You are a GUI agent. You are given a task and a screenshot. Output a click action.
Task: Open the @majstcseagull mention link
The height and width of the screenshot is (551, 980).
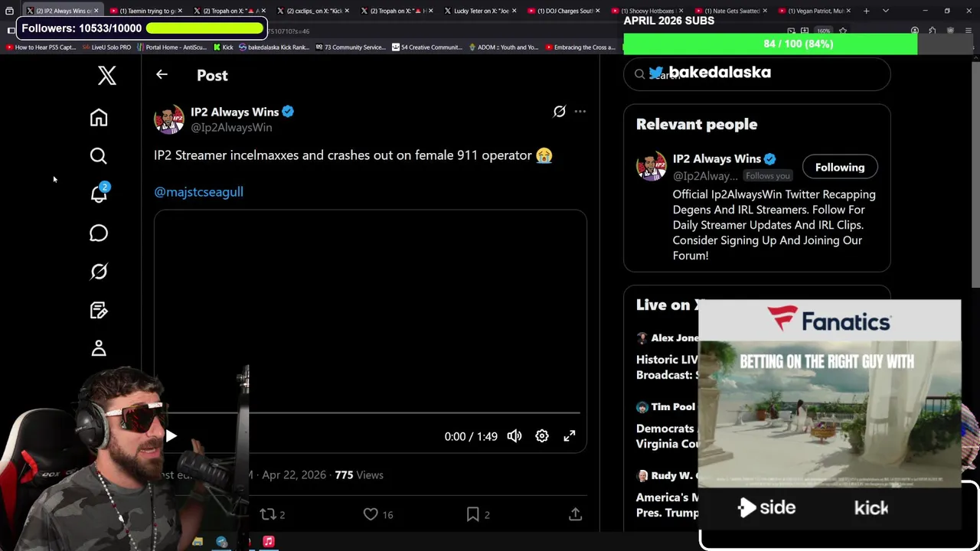click(x=199, y=192)
